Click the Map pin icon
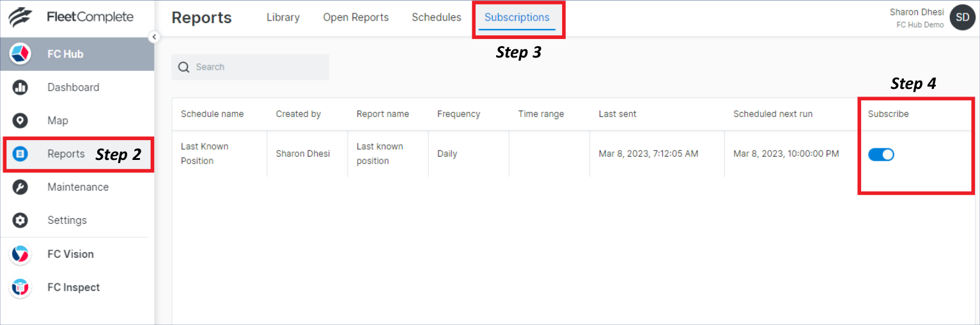Image resolution: width=980 pixels, height=325 pixels. pos(20,121)
